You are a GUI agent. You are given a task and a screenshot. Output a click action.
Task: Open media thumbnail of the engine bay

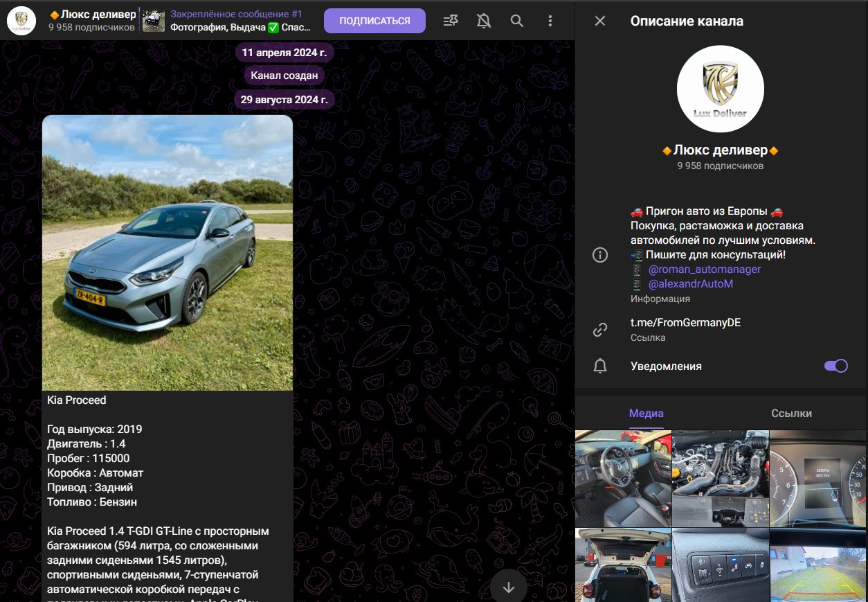[721, 479]
